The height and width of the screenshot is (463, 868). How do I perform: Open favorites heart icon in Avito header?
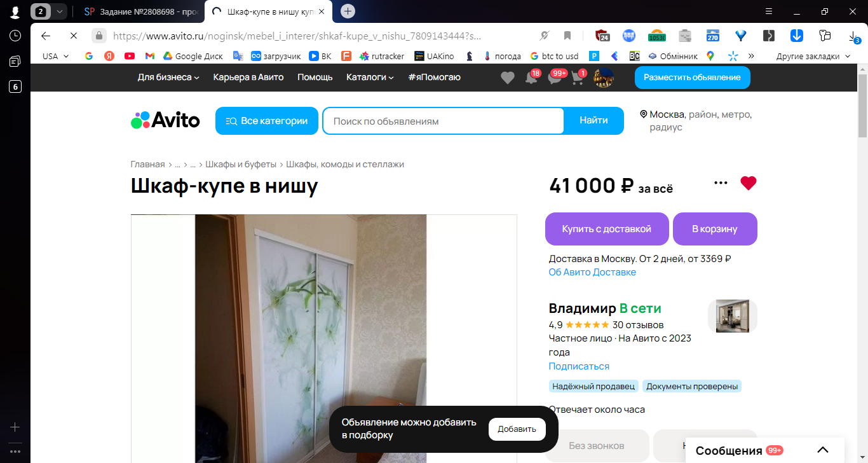pos(507,78)
